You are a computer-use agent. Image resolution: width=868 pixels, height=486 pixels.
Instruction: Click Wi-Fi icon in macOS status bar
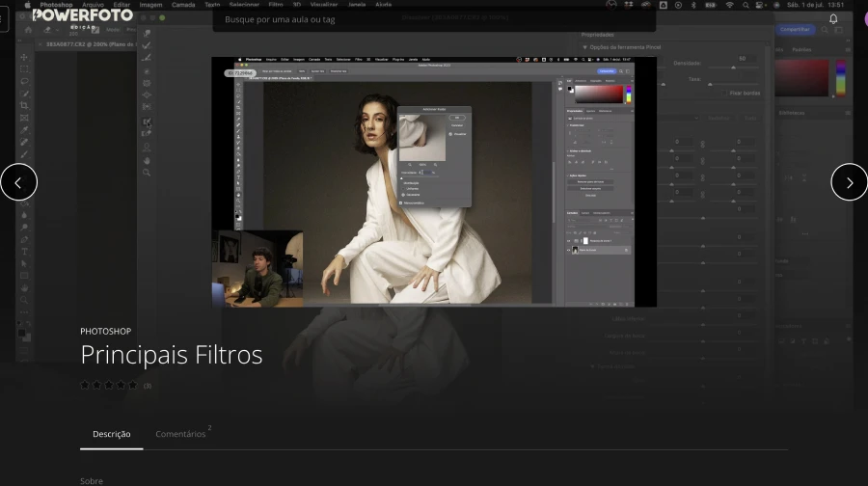[x=730, y=5]
